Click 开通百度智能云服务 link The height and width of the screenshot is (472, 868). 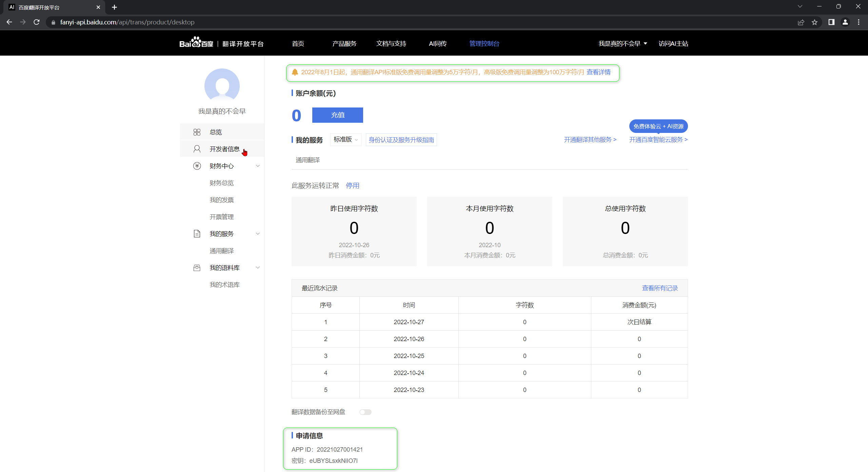click(658, 140)
